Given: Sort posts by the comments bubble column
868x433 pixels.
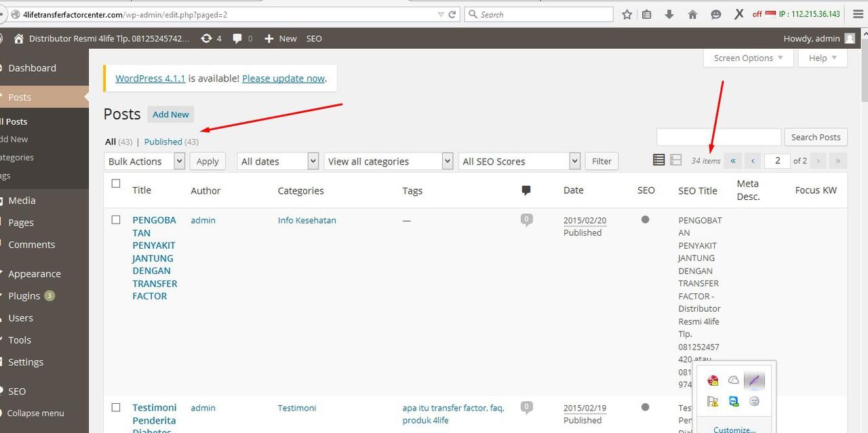Looking at the screenshot, I should point(526,190).
